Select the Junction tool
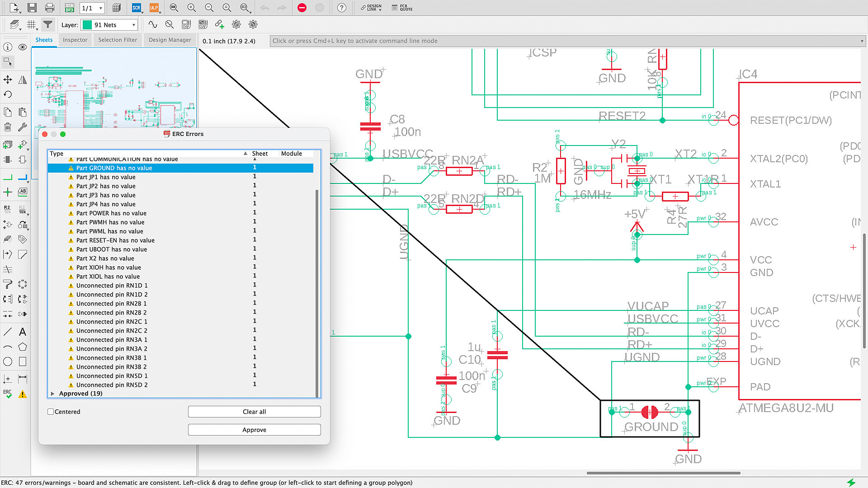Image resolution: width=868 pixels, height=488 pixels. (8, 192)
